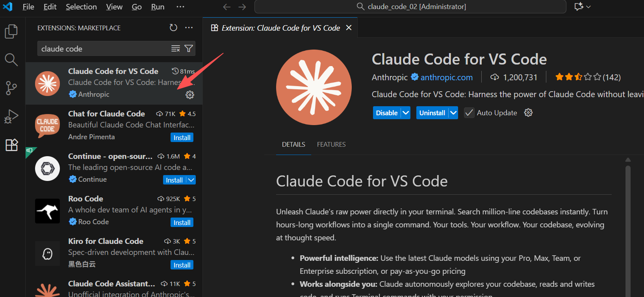Viewport: 644px width, 297px height.
Task: Select Kiro for Claude Code list title
Action: 106,241
